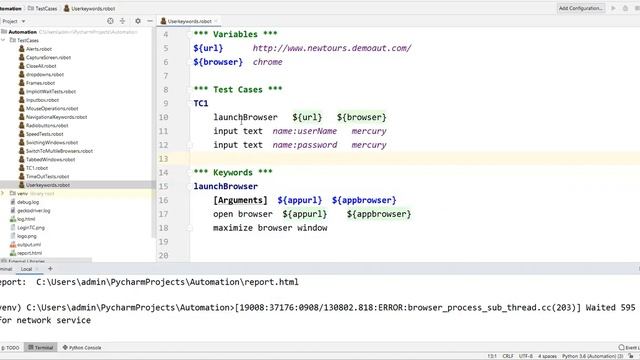
Task: Open TC1.robot file
Action: [37, 168]
